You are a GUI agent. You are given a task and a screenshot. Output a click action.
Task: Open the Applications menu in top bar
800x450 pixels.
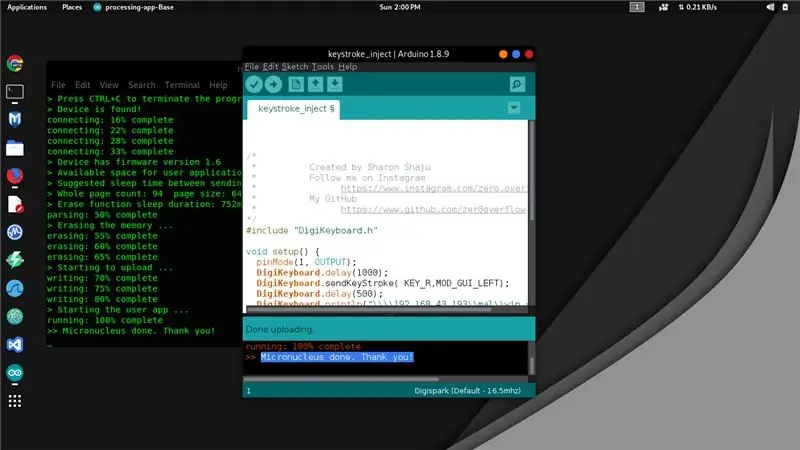click(x=27, y=7)
